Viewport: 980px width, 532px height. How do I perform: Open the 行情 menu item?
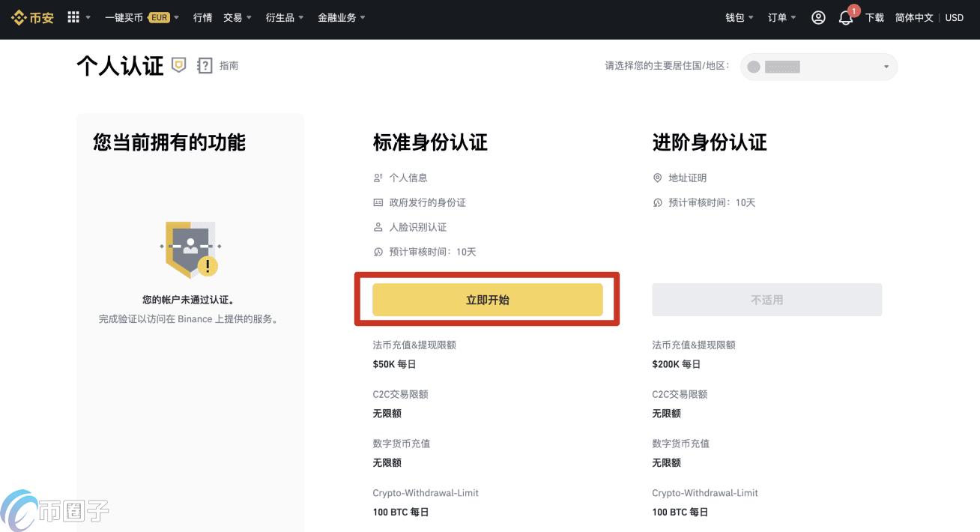[202, 17]
